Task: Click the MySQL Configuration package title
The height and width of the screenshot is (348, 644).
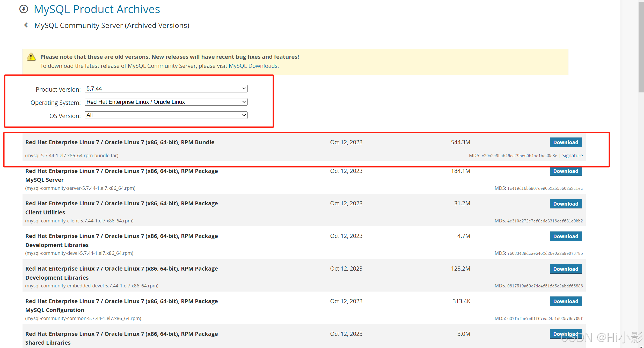Action: tap(122, 306)
